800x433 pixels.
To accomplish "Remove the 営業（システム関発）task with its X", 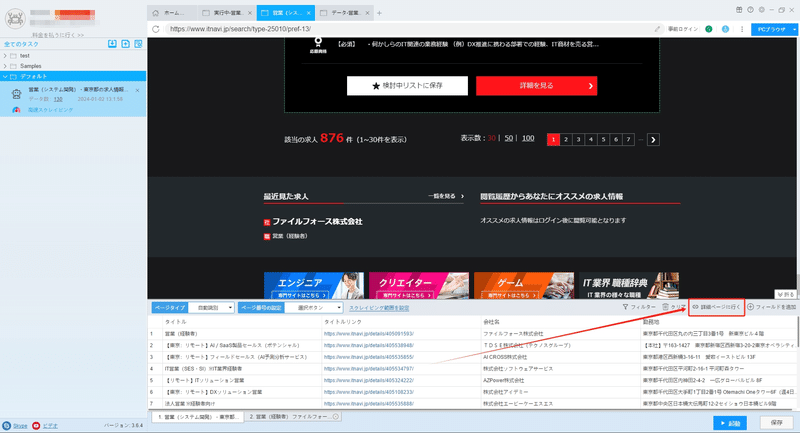I will click(137, 90).
